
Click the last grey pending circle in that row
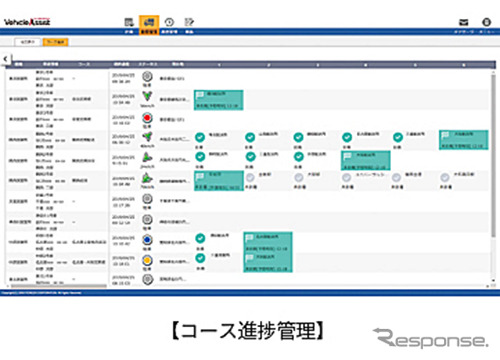[x=445, y=177]
